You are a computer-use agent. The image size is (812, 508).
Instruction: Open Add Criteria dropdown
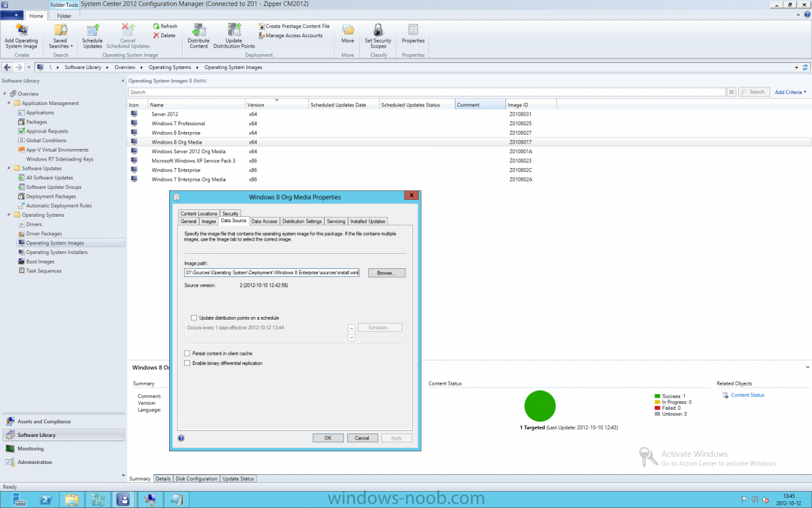[x=790, y=92]
